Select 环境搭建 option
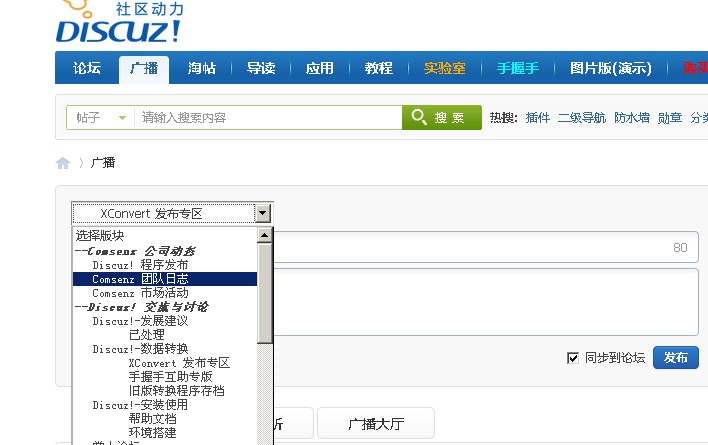 pyautogui.click(x=165, y=433)
